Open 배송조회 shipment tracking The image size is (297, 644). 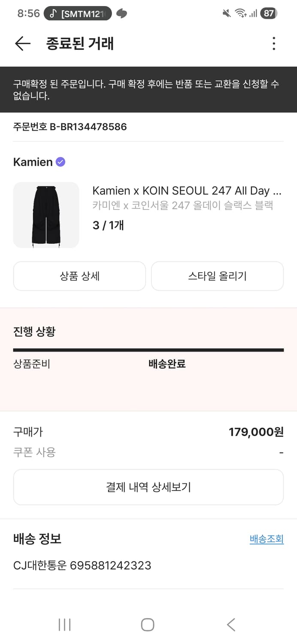click(266, 539)
